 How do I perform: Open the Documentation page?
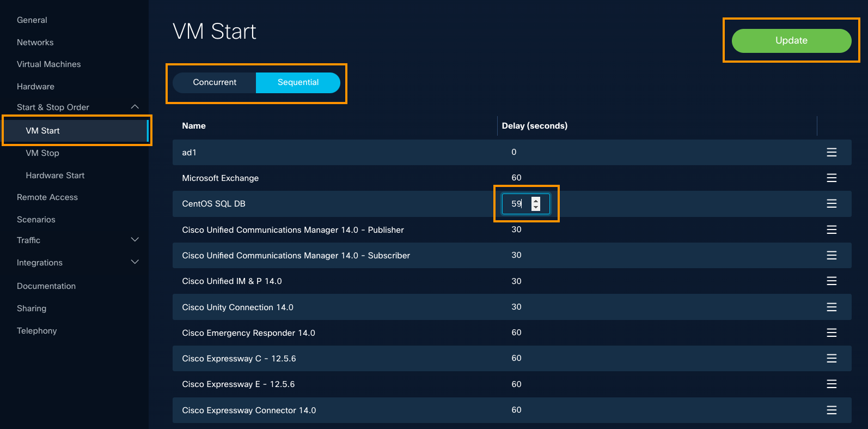click(46, 286)
